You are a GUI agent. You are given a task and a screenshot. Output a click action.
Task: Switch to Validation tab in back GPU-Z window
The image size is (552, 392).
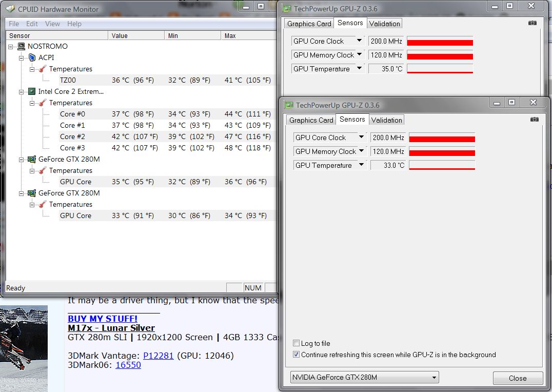384,24
